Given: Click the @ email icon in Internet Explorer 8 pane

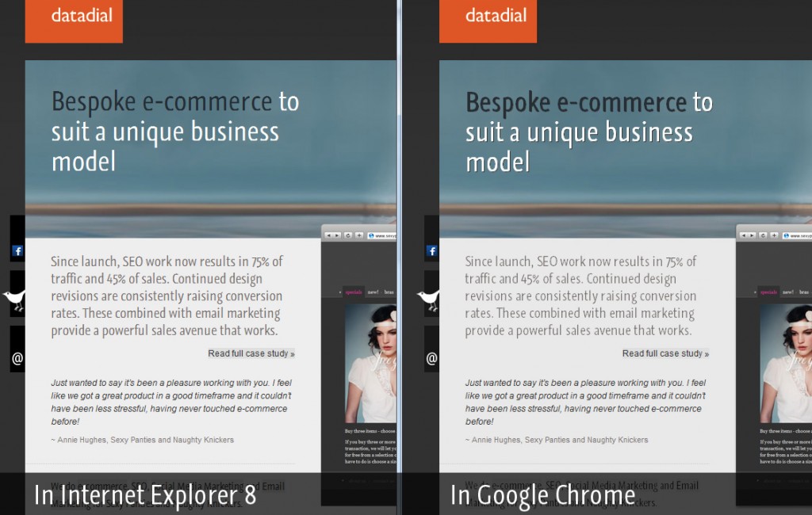Looking at the screenshot, I should [17, 358].
